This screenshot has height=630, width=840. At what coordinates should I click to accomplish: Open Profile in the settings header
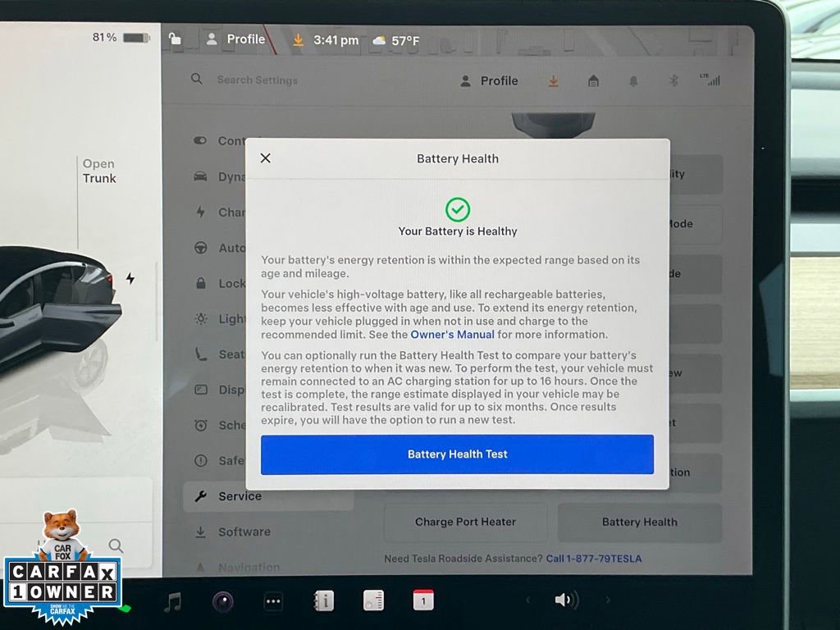(x=489, y=81)
